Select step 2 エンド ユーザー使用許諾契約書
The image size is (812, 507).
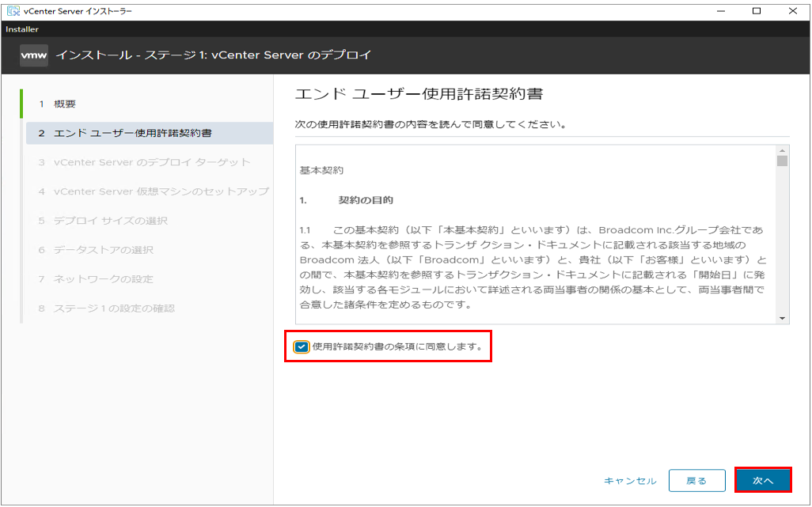[149, 133]
